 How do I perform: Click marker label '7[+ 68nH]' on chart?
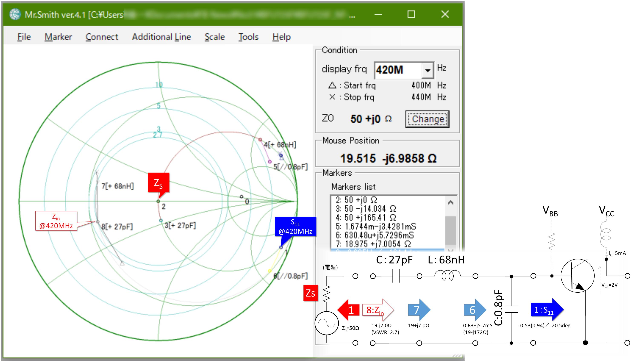tap(118, 186)
